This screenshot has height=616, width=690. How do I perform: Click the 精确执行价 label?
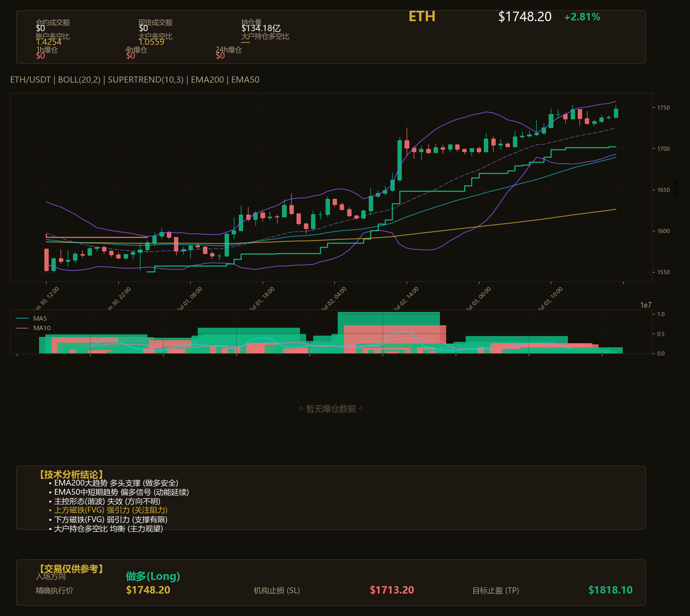click(x=54, y=591)
